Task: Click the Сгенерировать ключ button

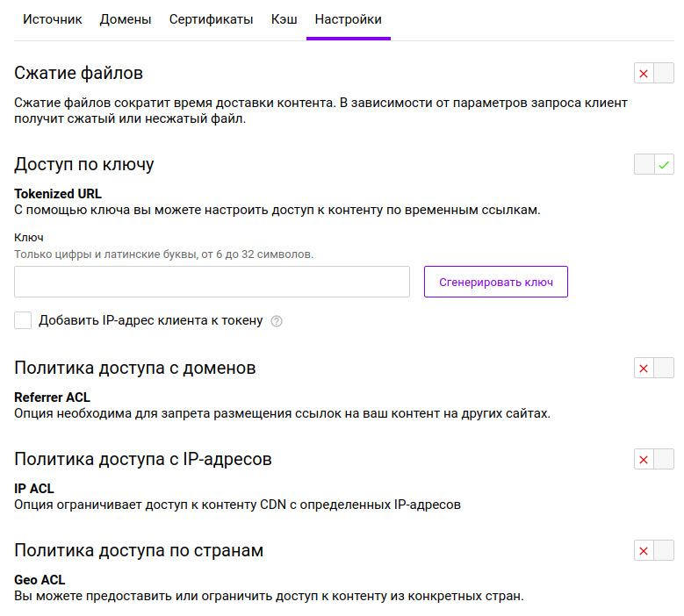Action: [x=496, y=282]
